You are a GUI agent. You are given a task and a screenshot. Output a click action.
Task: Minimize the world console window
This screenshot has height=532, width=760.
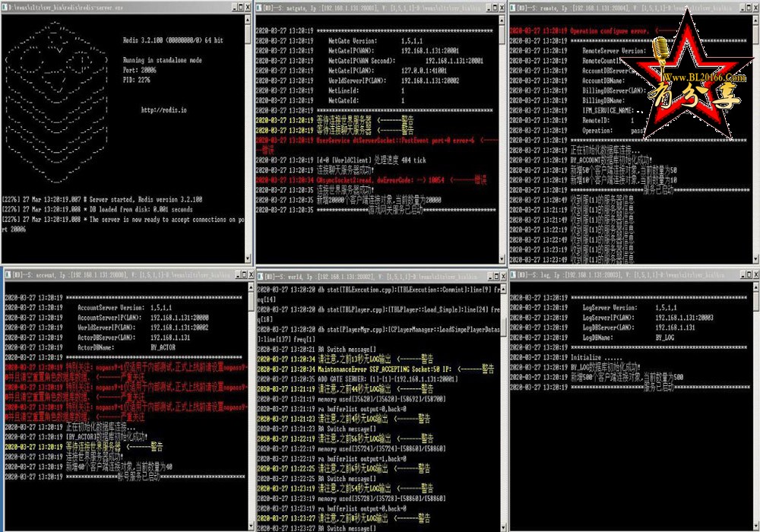click(490, 276)
